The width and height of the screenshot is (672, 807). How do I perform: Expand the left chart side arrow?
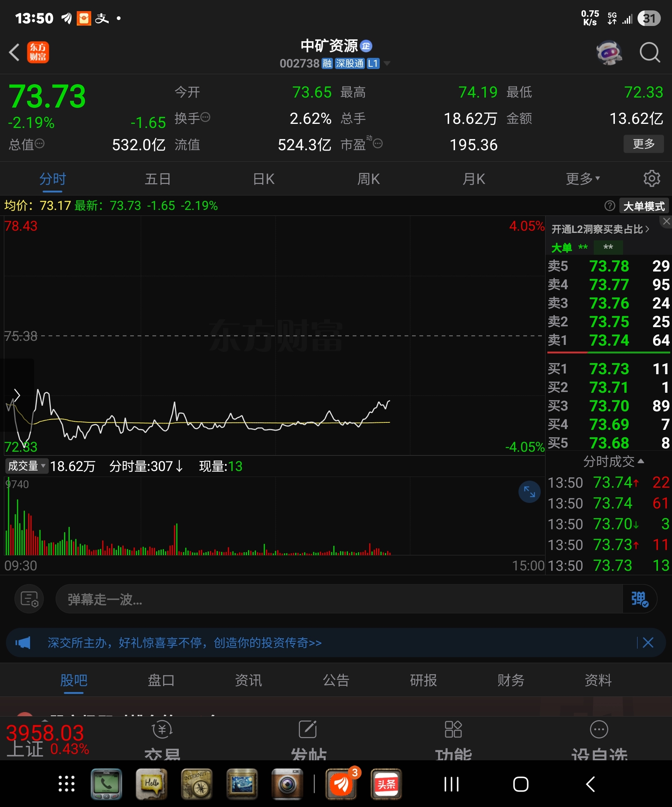pos(17,395)
